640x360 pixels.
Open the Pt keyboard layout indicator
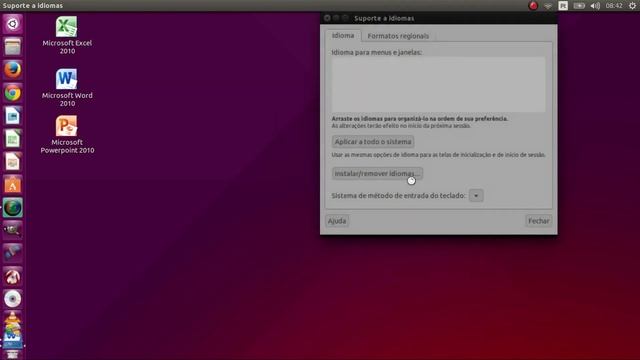coord(563,6)
